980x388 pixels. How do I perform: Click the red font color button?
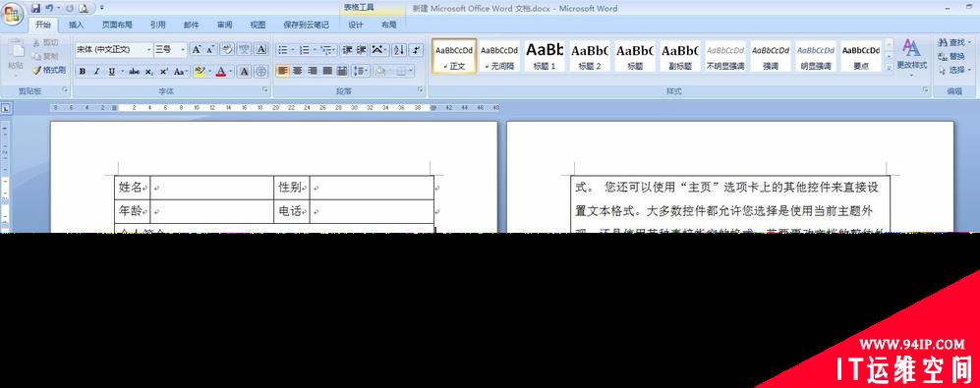tap(220, 72)
